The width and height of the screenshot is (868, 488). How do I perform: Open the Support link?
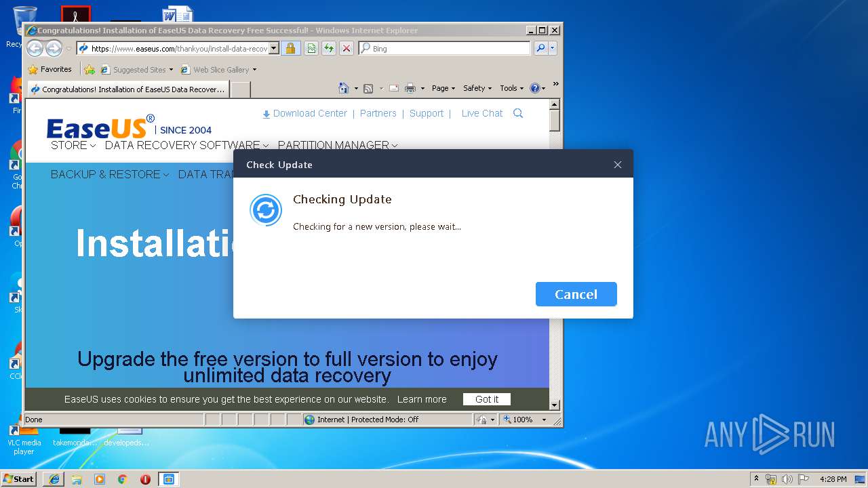tap(427, 113)
